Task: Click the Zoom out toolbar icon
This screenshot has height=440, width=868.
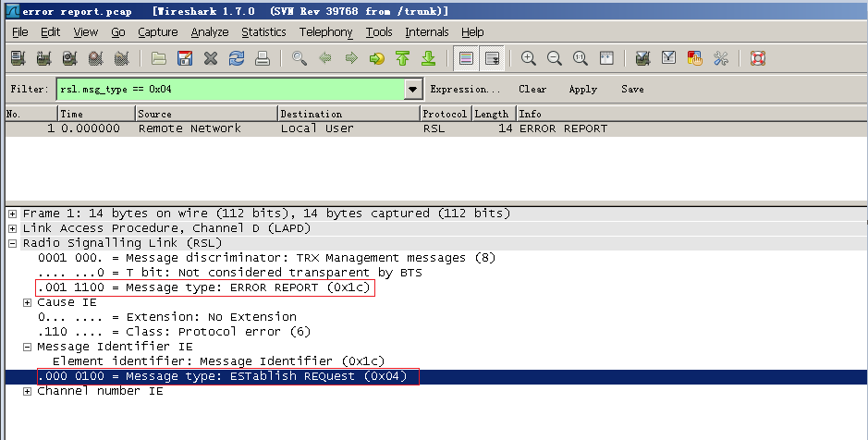Action: [555, 58]
